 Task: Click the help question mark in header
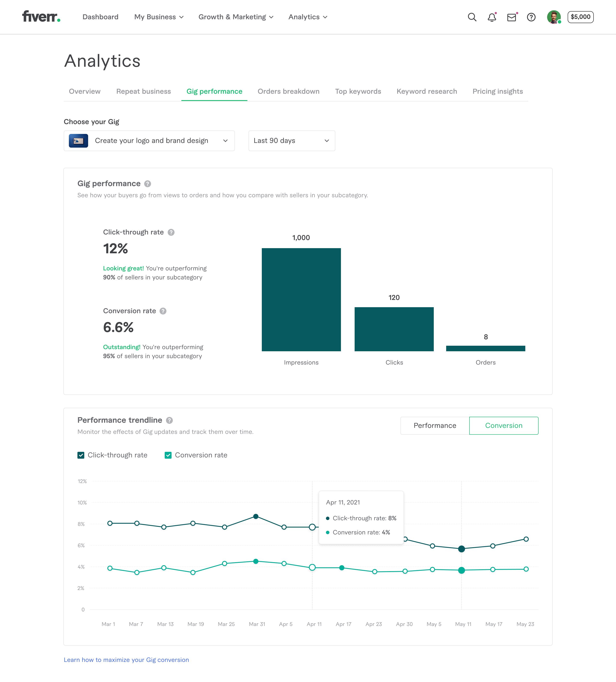[531, 17]
